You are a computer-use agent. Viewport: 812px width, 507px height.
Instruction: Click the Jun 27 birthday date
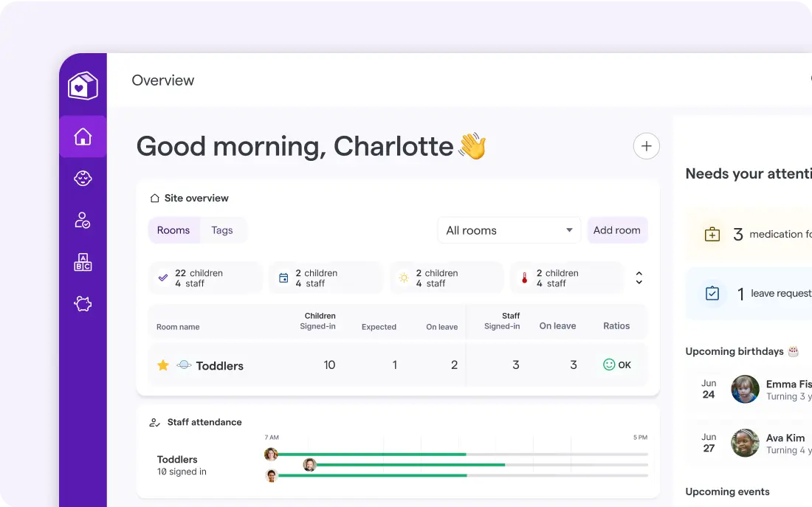709,443
